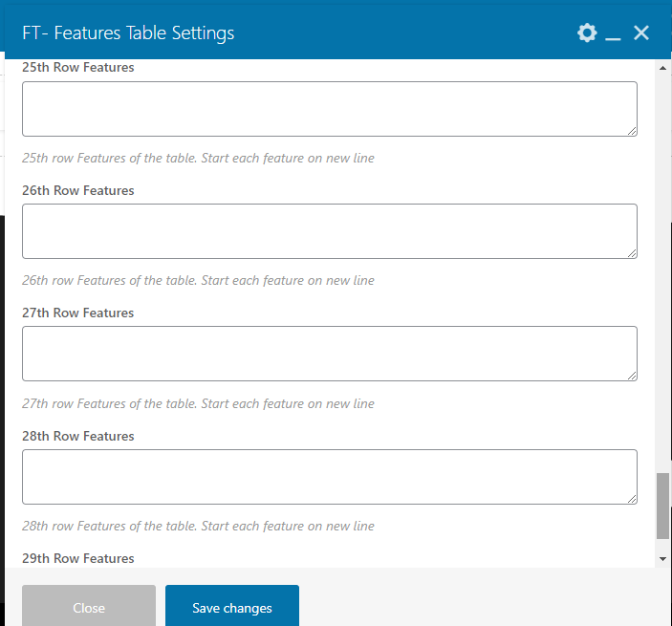Image resolution: width=672 pixels, height=626 pixels.
Task: Click the FT- Features Table Settings title
Action: 128,33
